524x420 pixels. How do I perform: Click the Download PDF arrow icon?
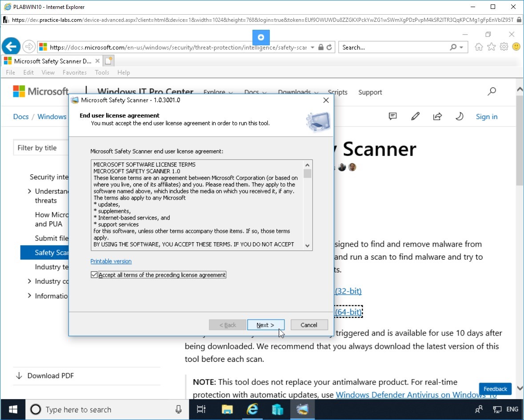19,376
